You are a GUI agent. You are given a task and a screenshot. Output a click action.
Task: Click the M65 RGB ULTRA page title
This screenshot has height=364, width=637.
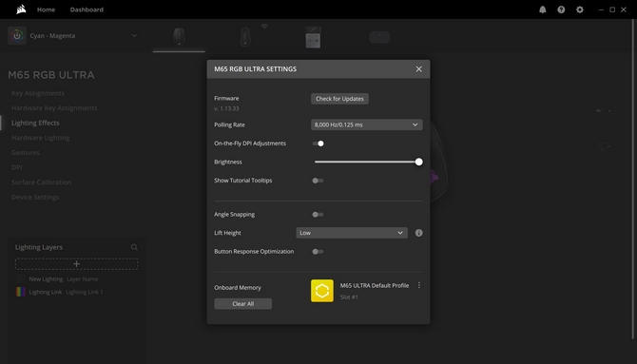click(x=51, y=75)
